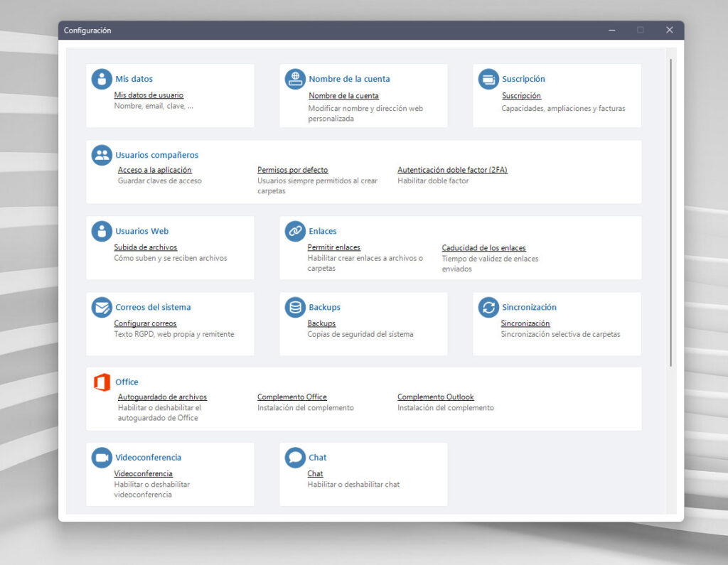This screenshot has width=728, height=565.
Task: Click the Nombre de la cuenta globe icon
Action: click(x=295, y=79)
